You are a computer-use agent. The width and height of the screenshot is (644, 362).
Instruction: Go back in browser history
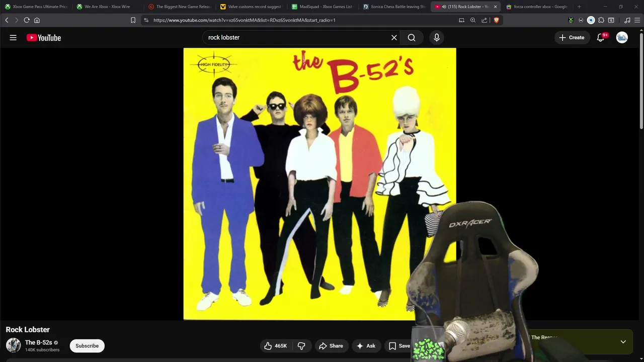tap(7, 20)
